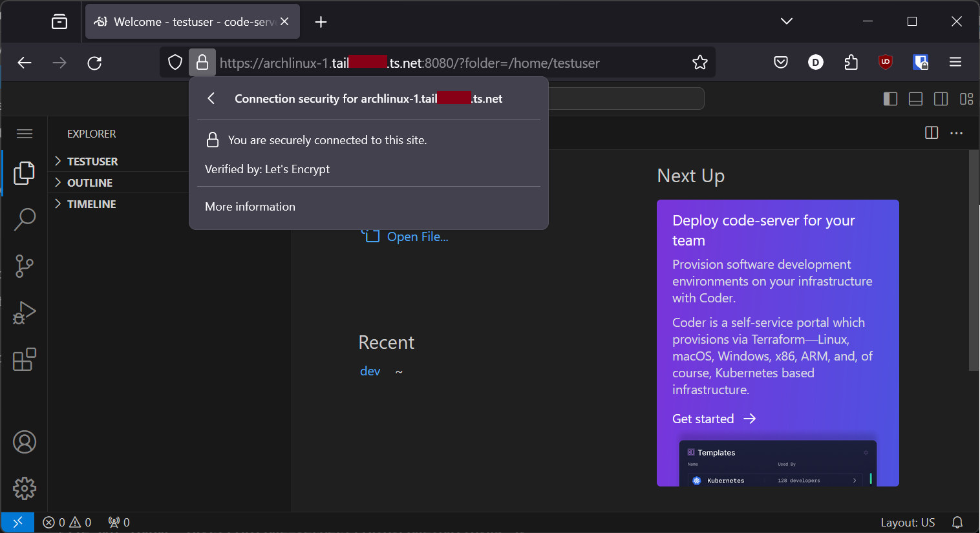Click the Templates preview thumbnail
Viewport: 980px width, 533px height.
pyautogui.click(x=778, y=463)
